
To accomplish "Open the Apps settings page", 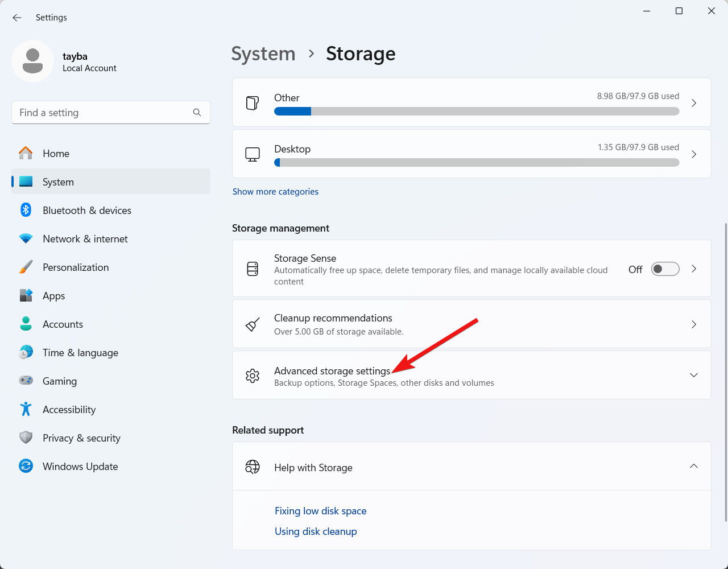I will [54, 296].
